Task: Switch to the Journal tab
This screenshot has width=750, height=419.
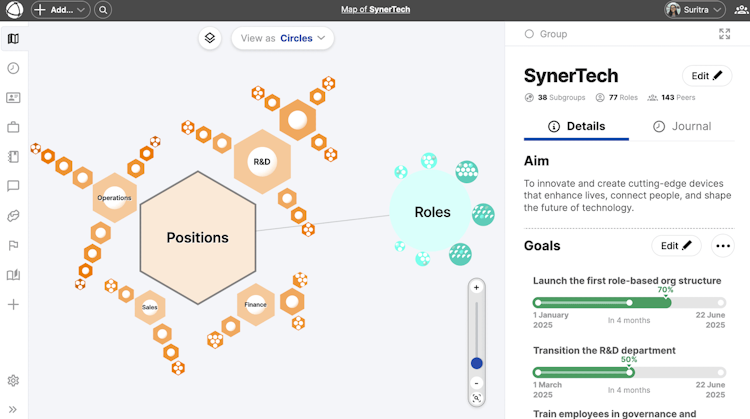Action: coord(682,126)
